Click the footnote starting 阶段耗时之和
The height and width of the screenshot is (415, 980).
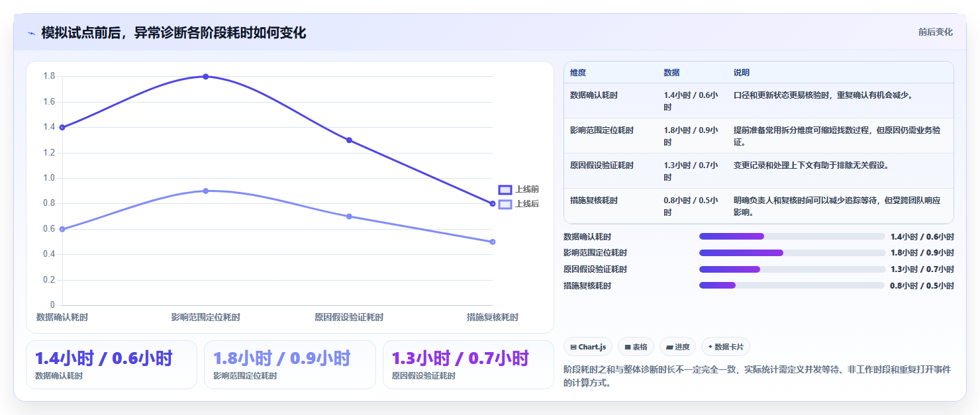(x=758, y=376)
